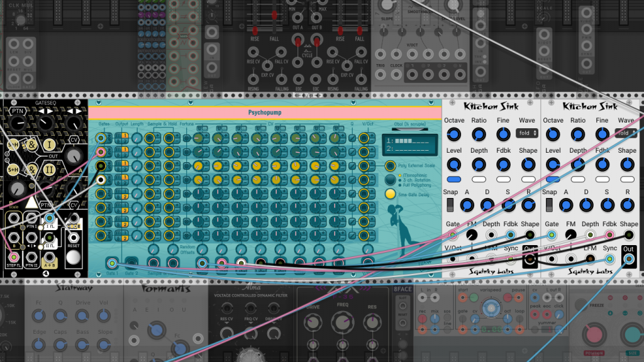
Task: Click the LFM jack on right Kitchen Sink
Action: [x=590, y=258]
